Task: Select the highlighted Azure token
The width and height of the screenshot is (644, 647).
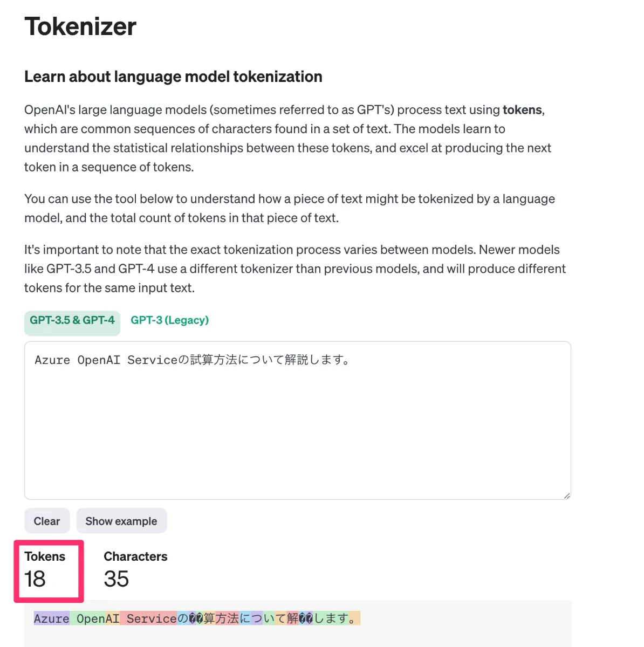Action: coord(51,618)
